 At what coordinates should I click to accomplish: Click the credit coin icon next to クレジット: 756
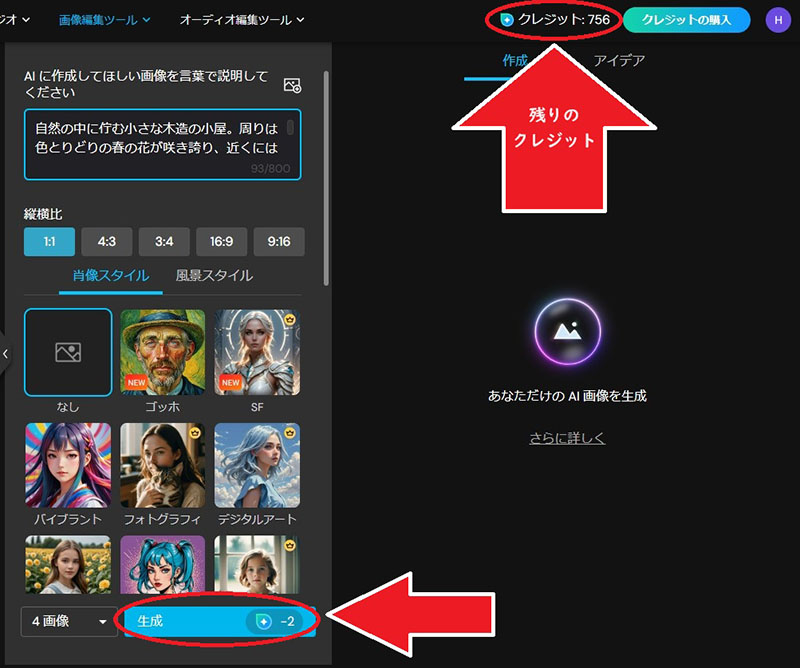(x=509, y=17)
